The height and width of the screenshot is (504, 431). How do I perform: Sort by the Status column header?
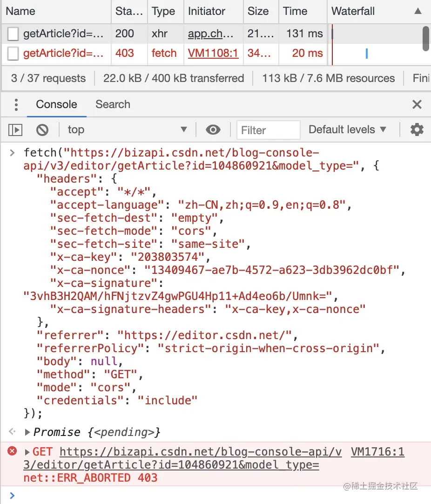129,11
